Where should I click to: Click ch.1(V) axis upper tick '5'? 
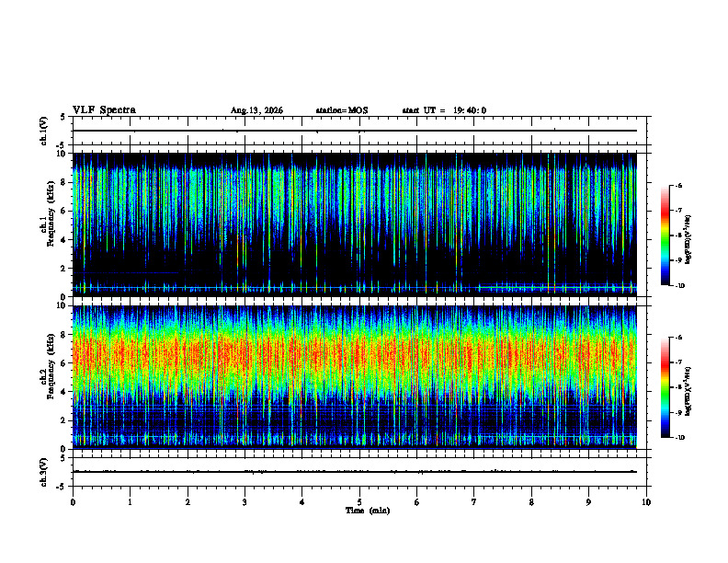click(63, 117)
